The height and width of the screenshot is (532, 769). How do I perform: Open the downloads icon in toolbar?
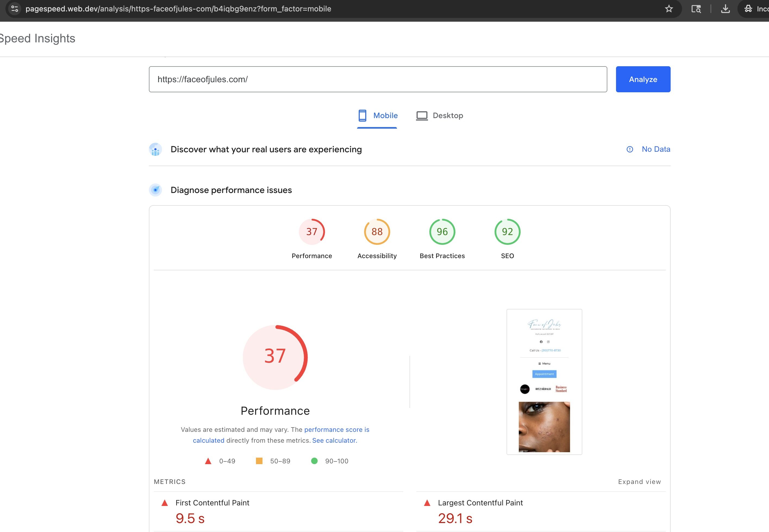725,9
